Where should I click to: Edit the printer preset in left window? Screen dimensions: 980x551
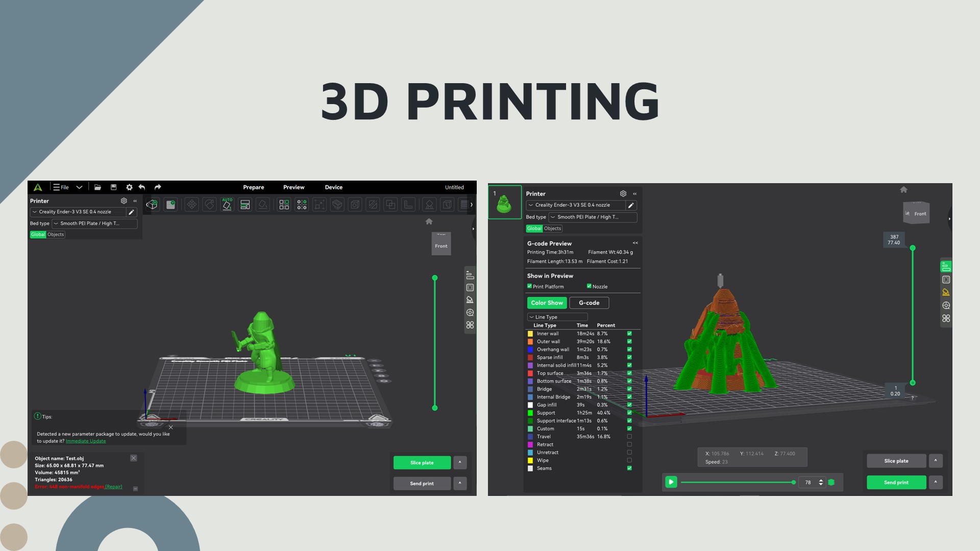coord(131,212)
